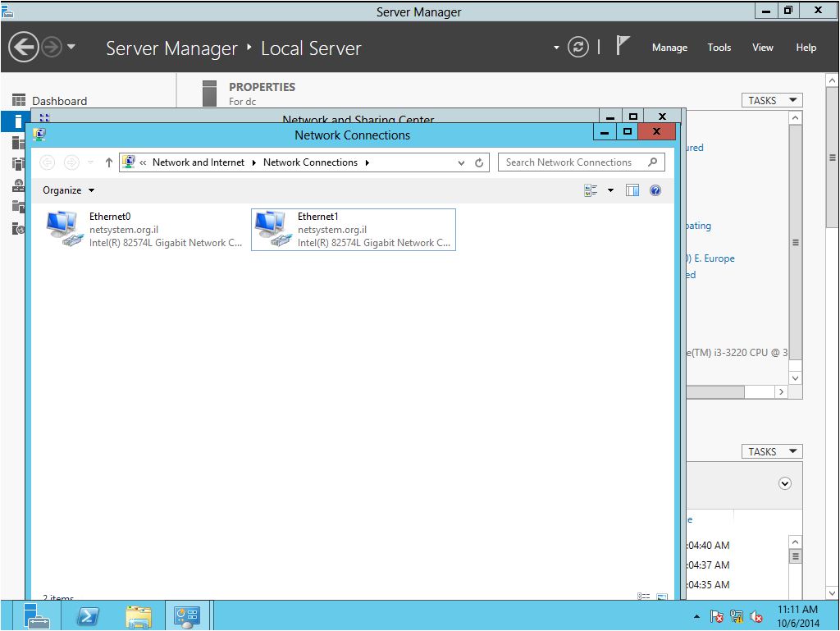Select Ethernet0 connection name text
Image resolution: width=840 pixels, height=631 pixels.
pyautogui.click(x=110, y=217)
